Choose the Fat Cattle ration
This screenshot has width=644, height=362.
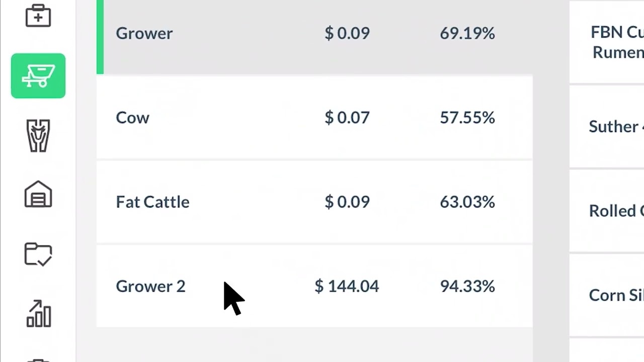click(152, 202)
